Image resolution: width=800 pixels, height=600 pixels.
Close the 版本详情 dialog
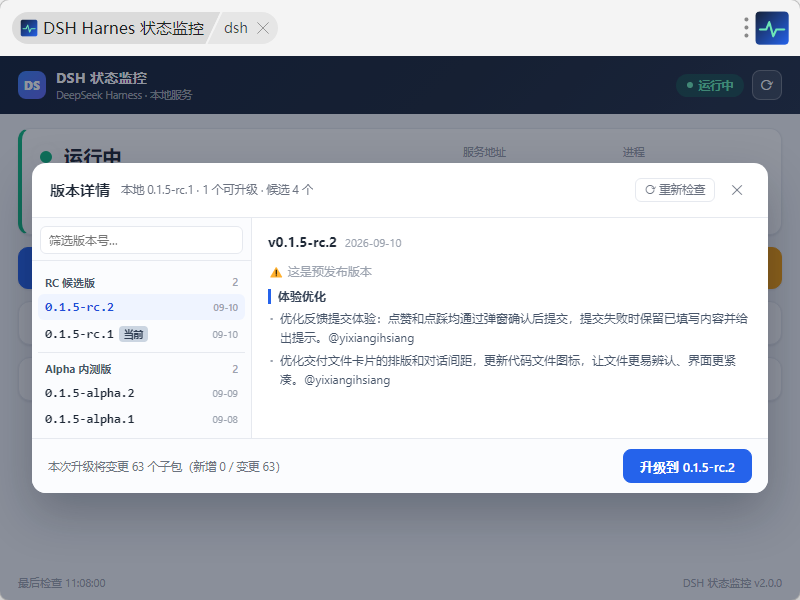click(x=736, y=190)
